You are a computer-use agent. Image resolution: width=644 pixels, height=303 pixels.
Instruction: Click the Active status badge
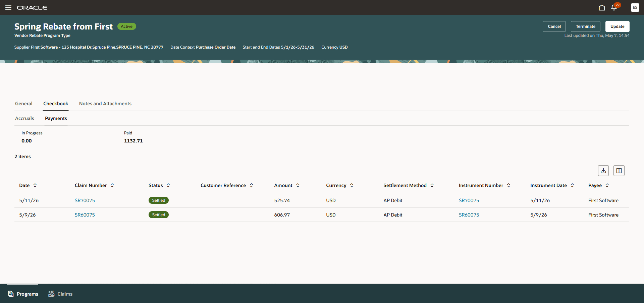pos(127,26)
